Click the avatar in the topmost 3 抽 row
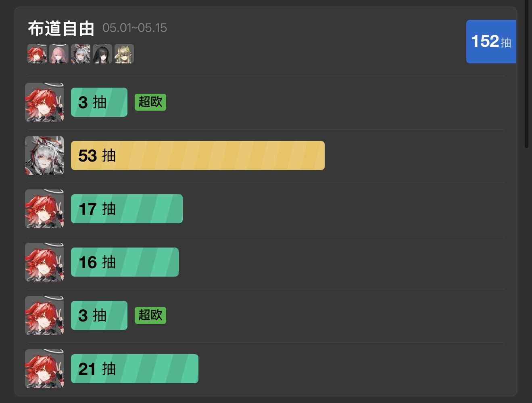This screenshot has height=403, width=532. tap(44, 102)
